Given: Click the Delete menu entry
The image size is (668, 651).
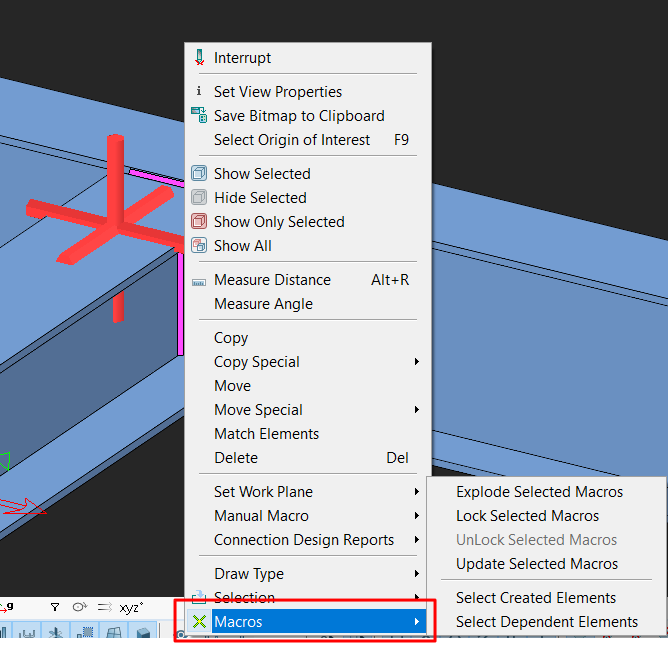Looking at the screenshot, I should [236, 458].
